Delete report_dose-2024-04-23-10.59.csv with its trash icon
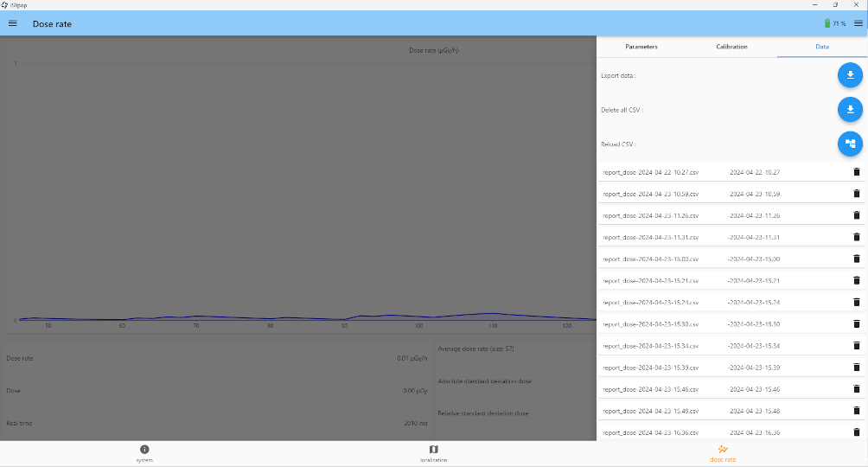The width and height of the screenshot is (868, 467). point(856,194)
